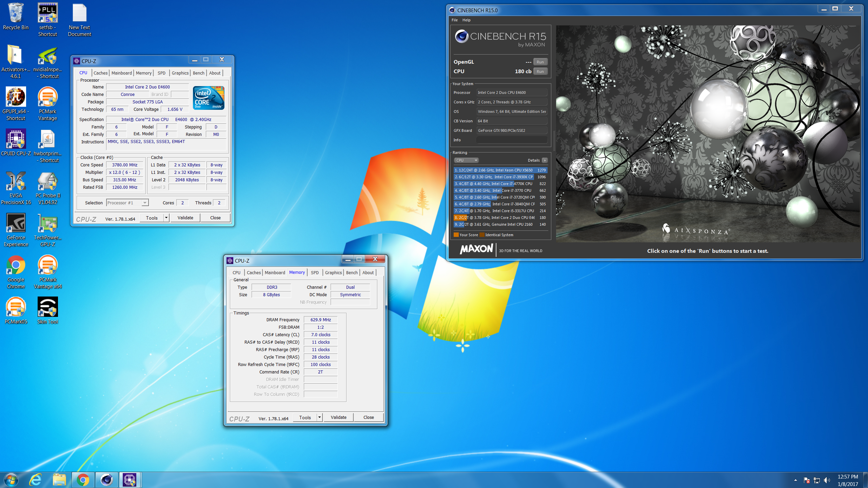The width and height of the screenshot is (868, 488).
Task: Click the Show desktop strip
Action: [x=865, y=480]
